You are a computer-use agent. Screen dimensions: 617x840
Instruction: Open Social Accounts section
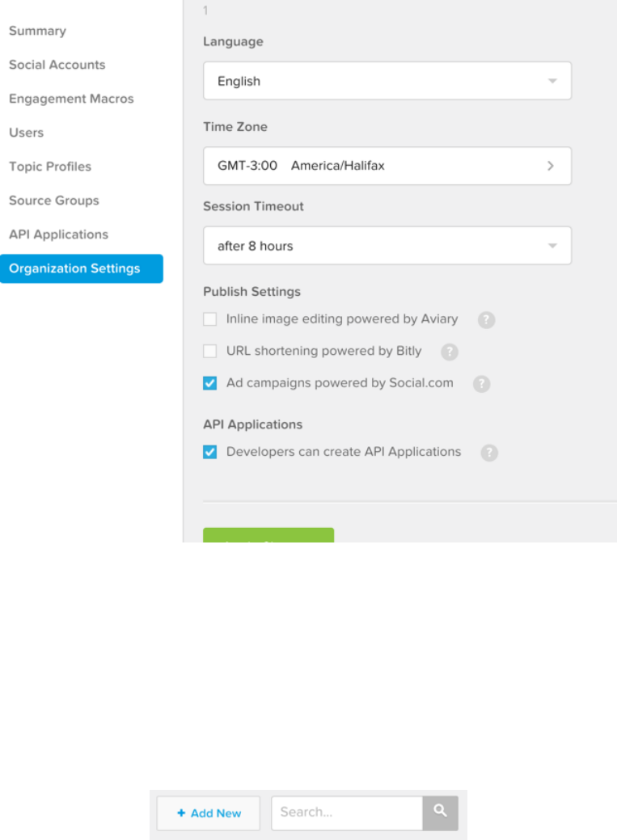(57, 65)
